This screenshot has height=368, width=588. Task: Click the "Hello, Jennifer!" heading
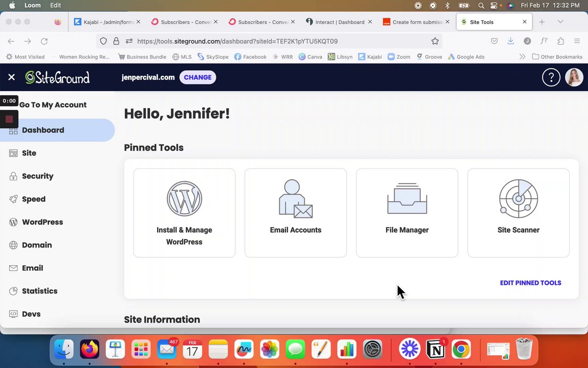point(177,114)
